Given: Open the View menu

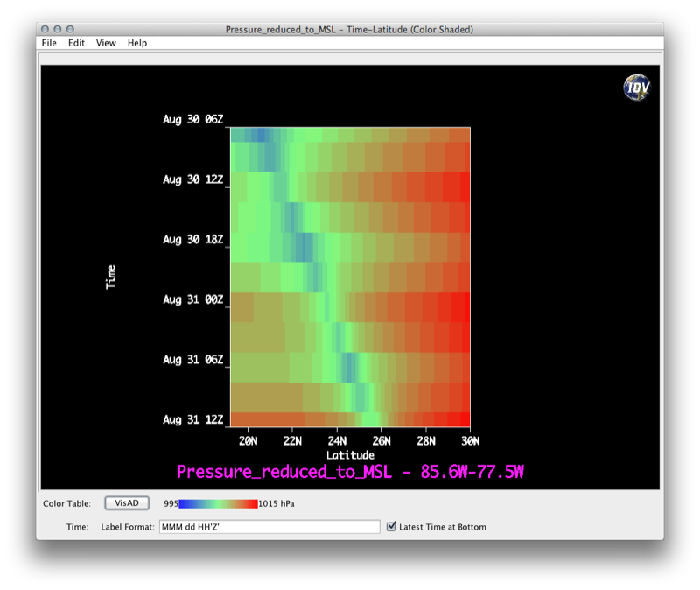Looking at the screenshot, I should 106,43.
